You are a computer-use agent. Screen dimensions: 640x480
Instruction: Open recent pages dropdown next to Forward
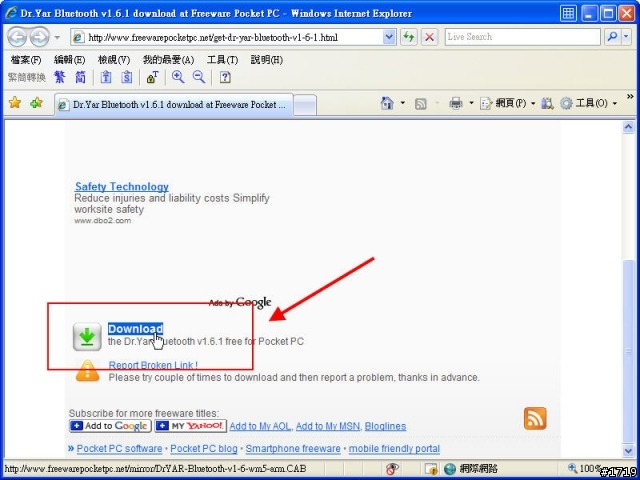point(57,37)
